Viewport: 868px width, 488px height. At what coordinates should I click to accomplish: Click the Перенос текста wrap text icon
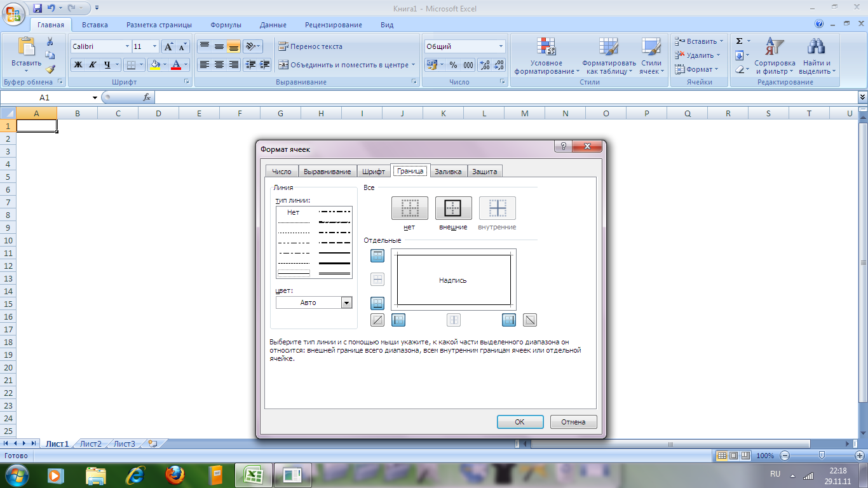pos(283,46)
